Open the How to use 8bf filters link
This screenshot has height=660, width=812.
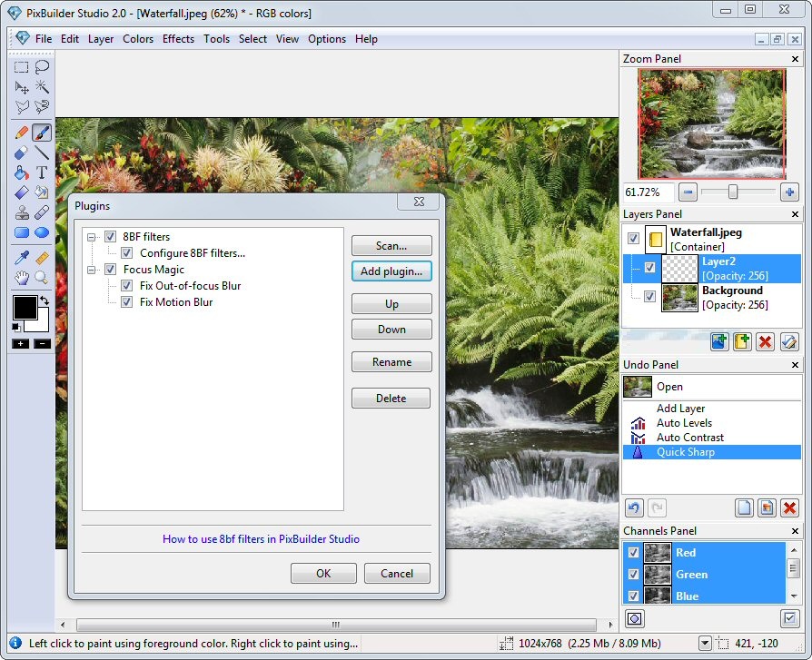point(261,539)
